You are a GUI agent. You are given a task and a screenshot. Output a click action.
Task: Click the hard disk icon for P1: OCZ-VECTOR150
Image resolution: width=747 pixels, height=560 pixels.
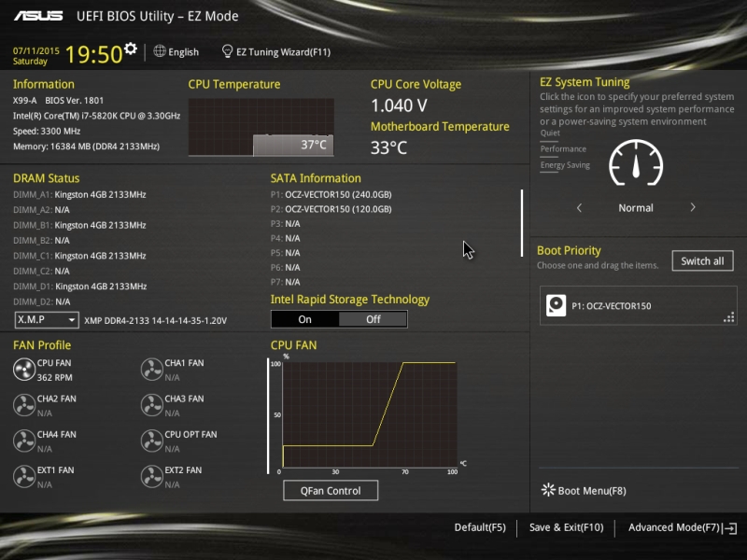(556, 305)
